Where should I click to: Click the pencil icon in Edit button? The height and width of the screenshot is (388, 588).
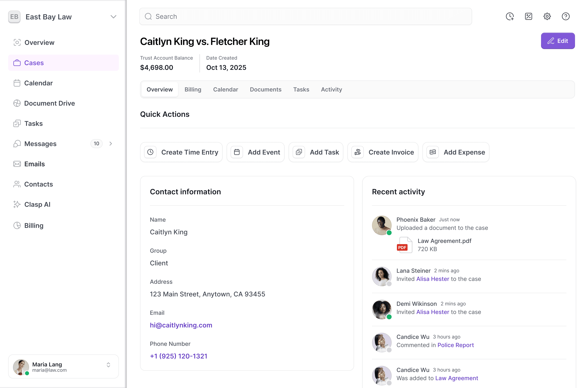tap(551, 41)
